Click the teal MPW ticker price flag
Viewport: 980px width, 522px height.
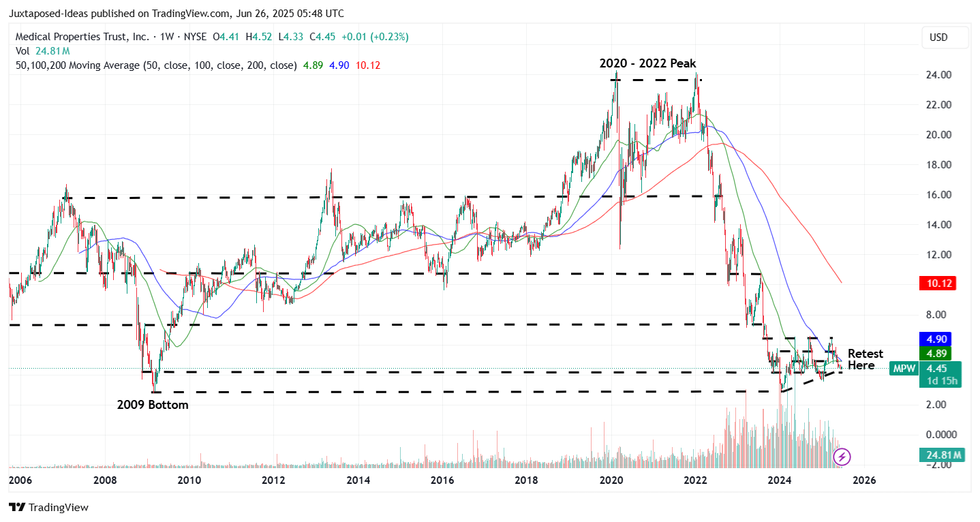coord(904,368)
